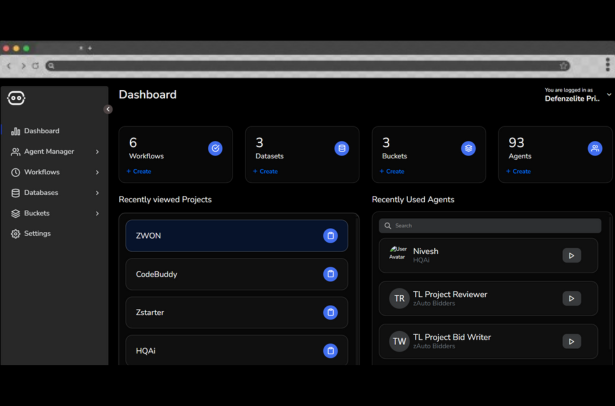Open the HQAi project

pos(237,350)
